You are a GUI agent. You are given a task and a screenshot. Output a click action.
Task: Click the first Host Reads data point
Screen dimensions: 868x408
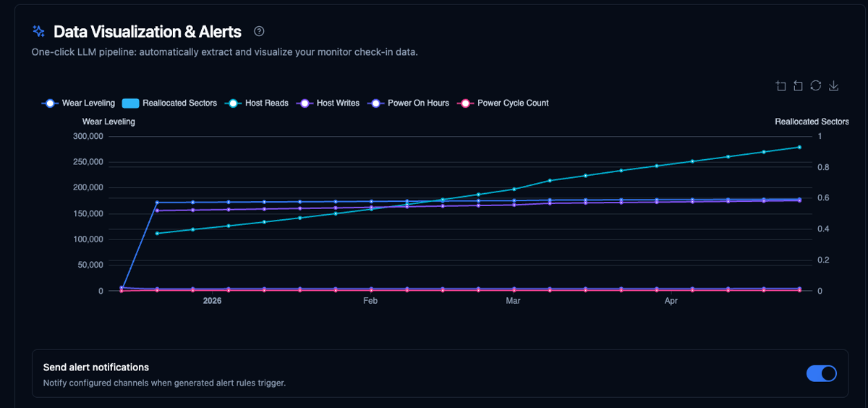coord(157,233)
